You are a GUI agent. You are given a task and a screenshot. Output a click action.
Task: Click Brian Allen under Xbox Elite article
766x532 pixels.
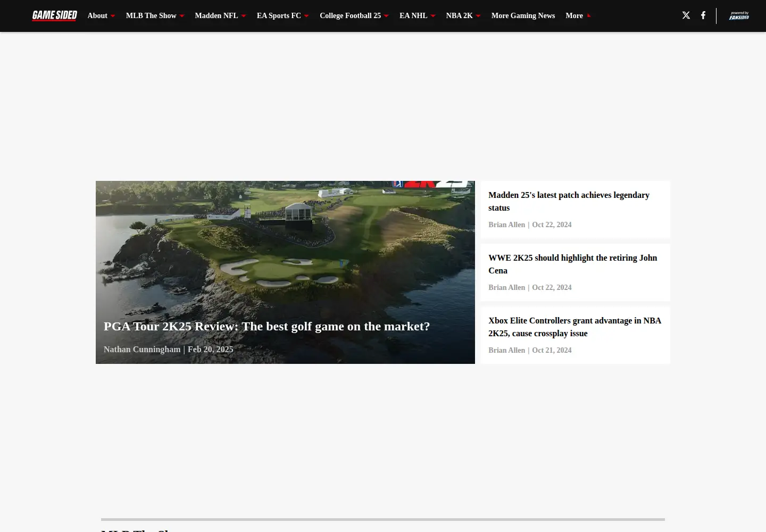506,351
